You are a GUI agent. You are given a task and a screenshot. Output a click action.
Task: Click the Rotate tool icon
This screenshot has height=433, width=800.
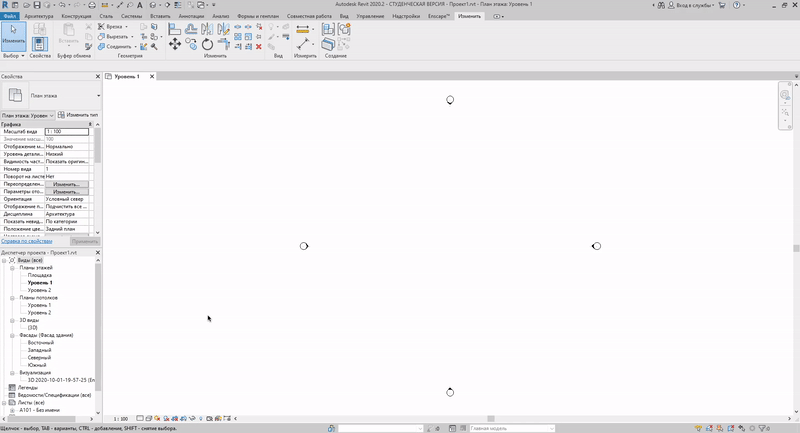[x=207, y=45]
